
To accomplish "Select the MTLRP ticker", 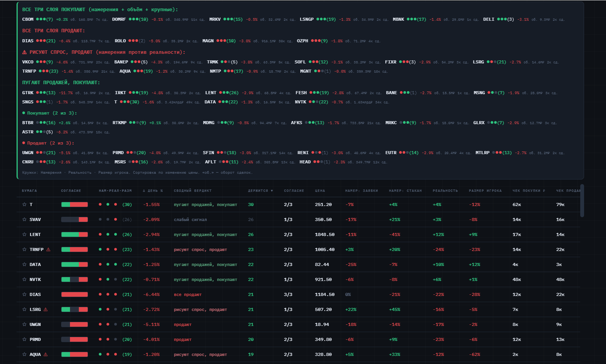I will 483,153.
